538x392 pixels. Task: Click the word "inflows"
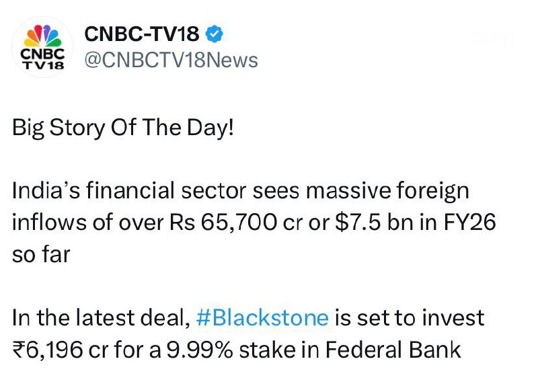coord(44,223)
